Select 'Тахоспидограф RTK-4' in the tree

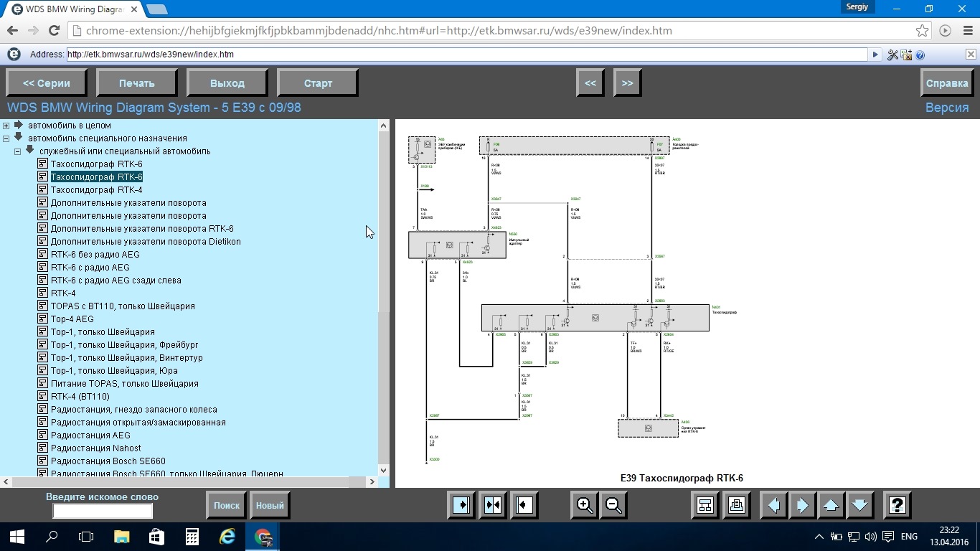pyautogui.click(x=96, y=190)
